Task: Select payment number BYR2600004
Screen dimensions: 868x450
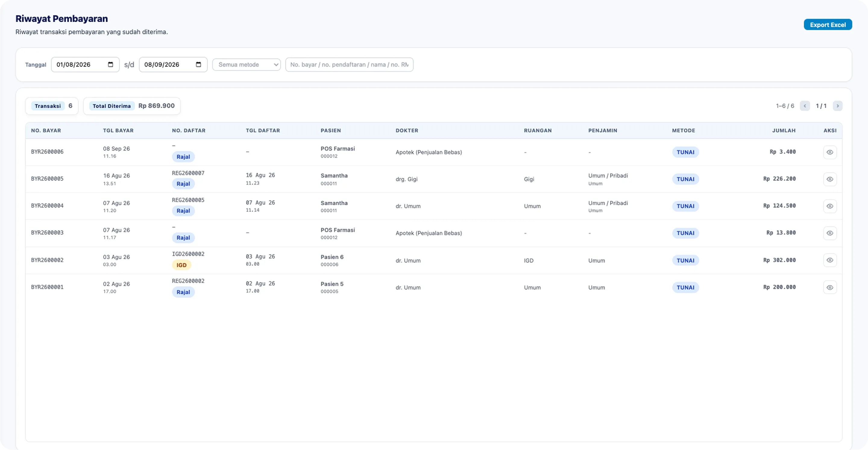Action: [47, 206]
